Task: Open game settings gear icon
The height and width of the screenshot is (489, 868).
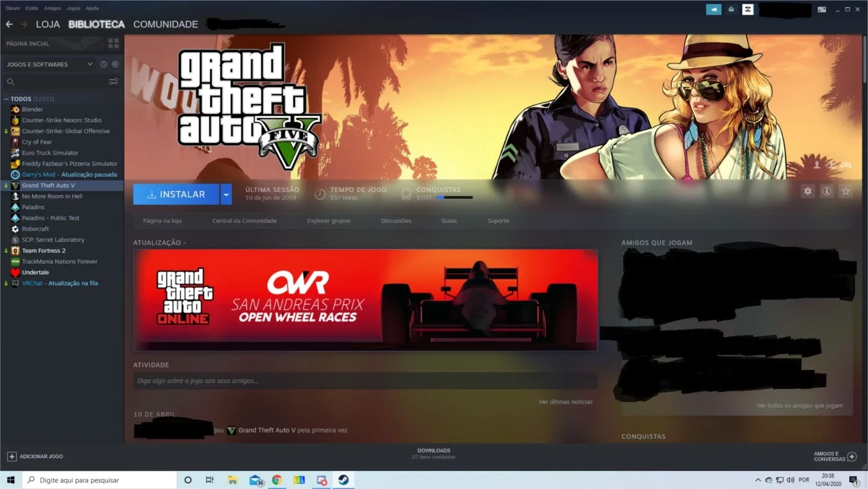Action: click(x=807, y=191)
